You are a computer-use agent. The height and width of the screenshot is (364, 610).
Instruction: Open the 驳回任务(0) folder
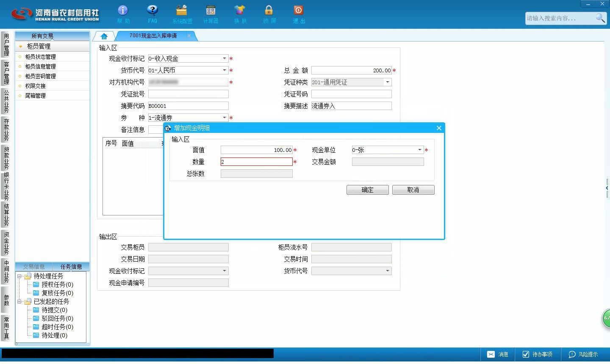[53, 318]
